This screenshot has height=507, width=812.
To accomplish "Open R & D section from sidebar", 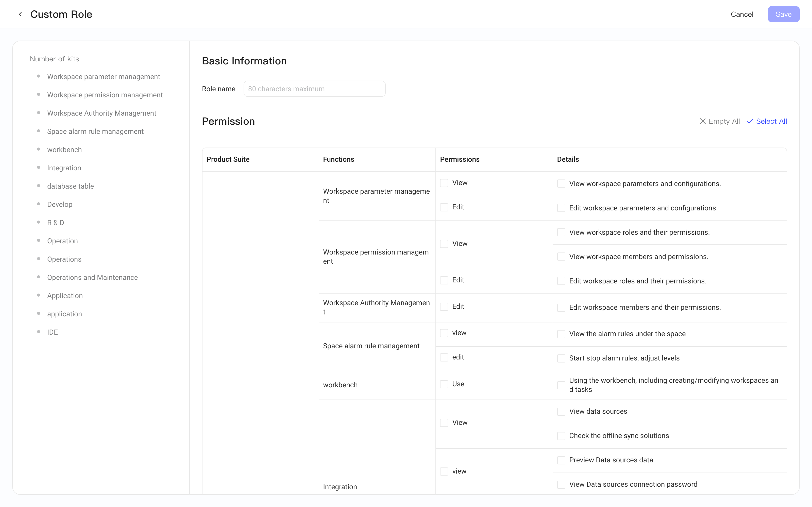I will tap(55, 223).
